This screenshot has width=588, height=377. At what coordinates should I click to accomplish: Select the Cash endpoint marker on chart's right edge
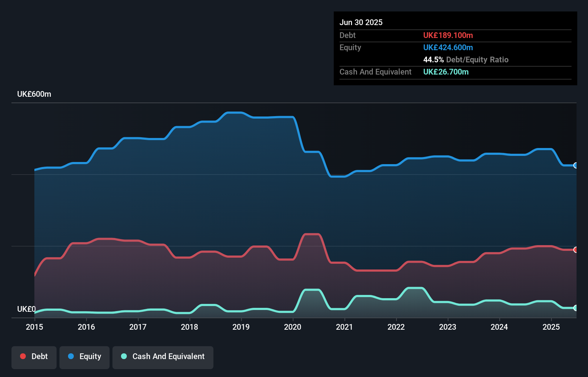click(575, 308)
